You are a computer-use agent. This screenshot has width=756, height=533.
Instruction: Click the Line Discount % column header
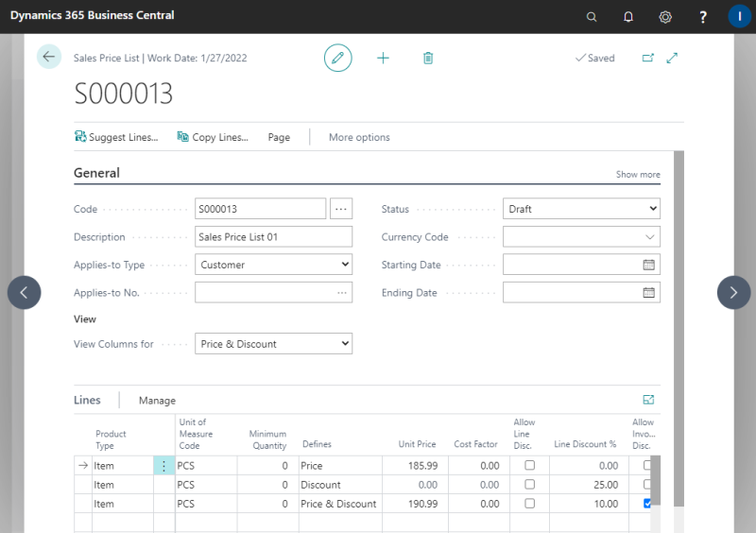coord(585,444)
